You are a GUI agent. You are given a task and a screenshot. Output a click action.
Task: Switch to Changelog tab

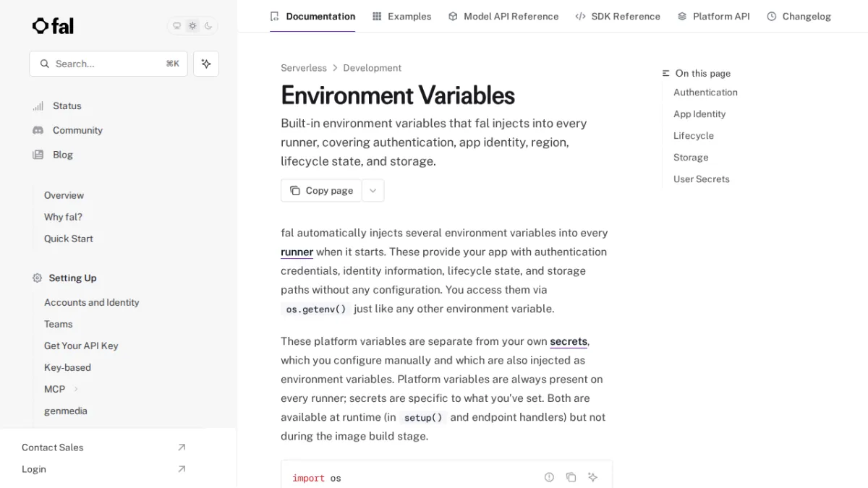[x=799, y=16]
